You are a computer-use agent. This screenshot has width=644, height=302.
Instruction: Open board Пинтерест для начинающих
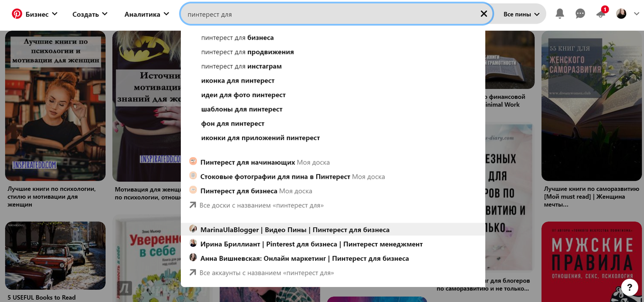click(265, 162)
